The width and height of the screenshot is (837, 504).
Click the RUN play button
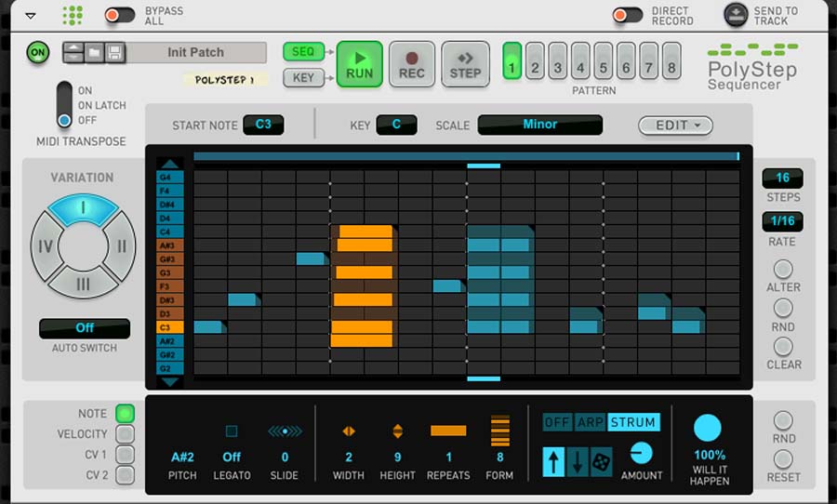359,64
